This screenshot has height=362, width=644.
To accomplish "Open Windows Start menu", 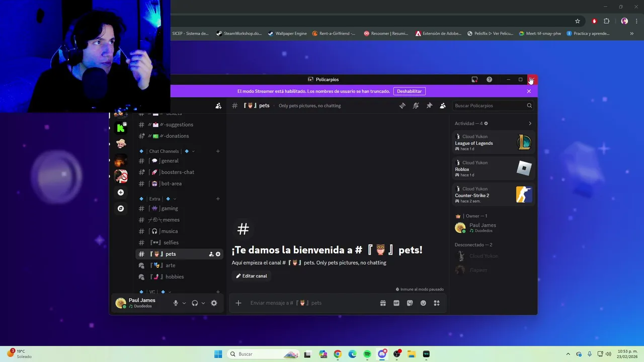I will click(x=218, y=354).
